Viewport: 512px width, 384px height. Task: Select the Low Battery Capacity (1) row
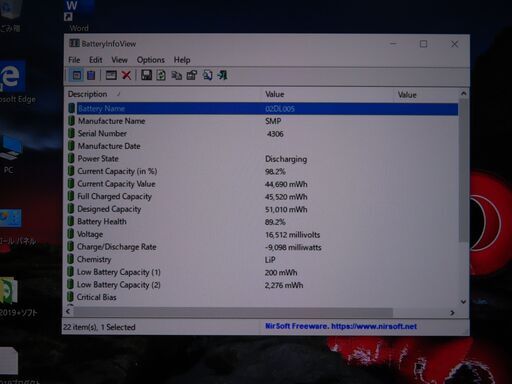(x=263, y=272)
